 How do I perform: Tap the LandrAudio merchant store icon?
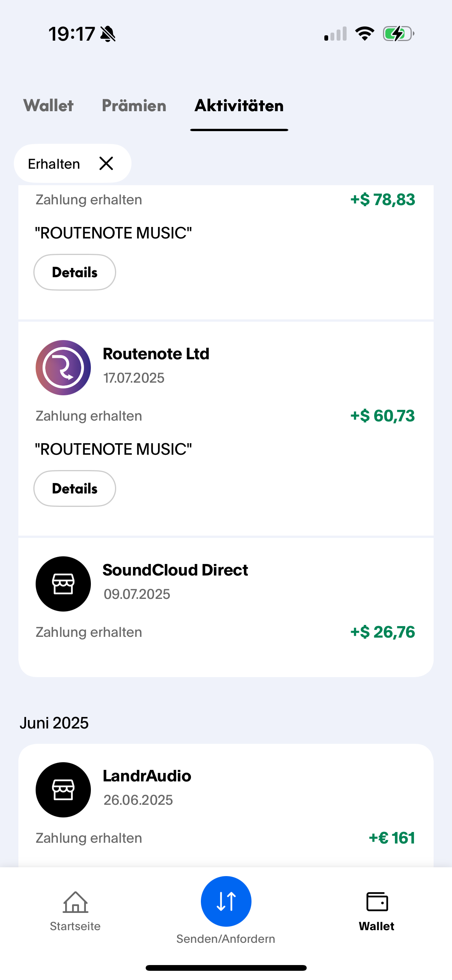click(x=63, y=789)
